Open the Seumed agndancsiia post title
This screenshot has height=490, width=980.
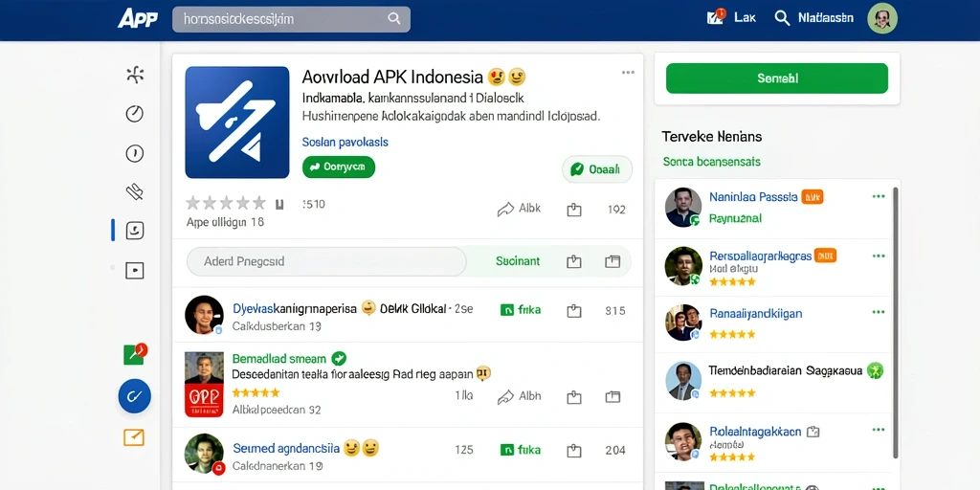coord(286,448)
